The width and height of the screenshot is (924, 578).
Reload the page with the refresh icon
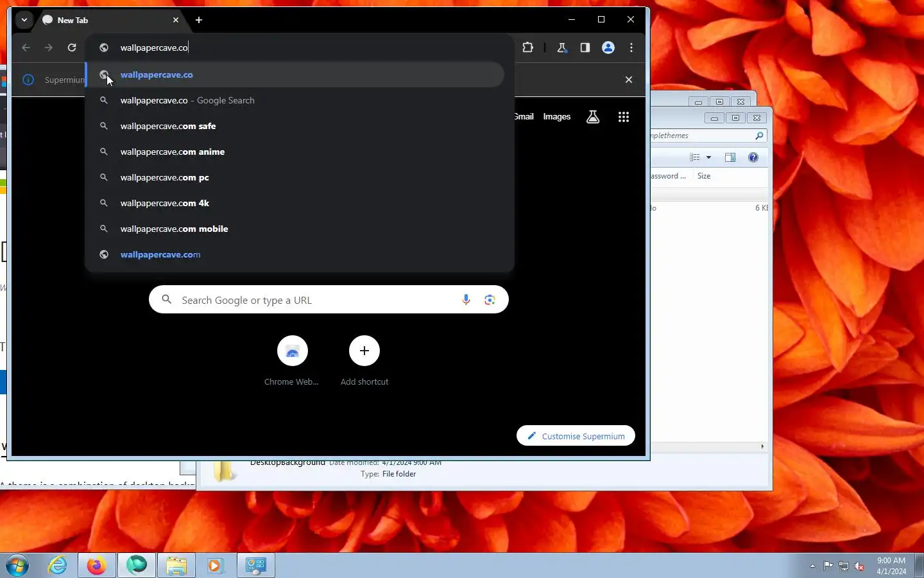pos(72,48)
